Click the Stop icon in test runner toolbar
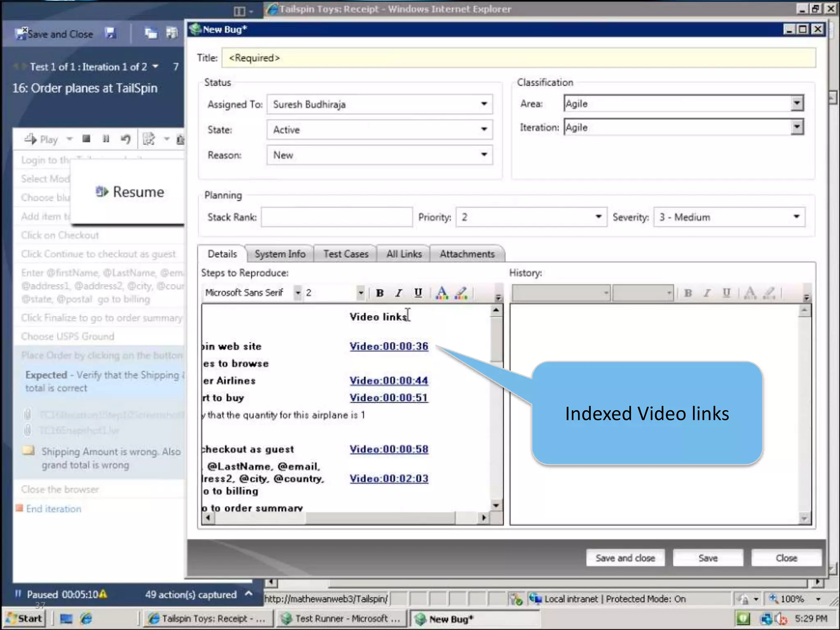840x630 pixels. [86, 139]
